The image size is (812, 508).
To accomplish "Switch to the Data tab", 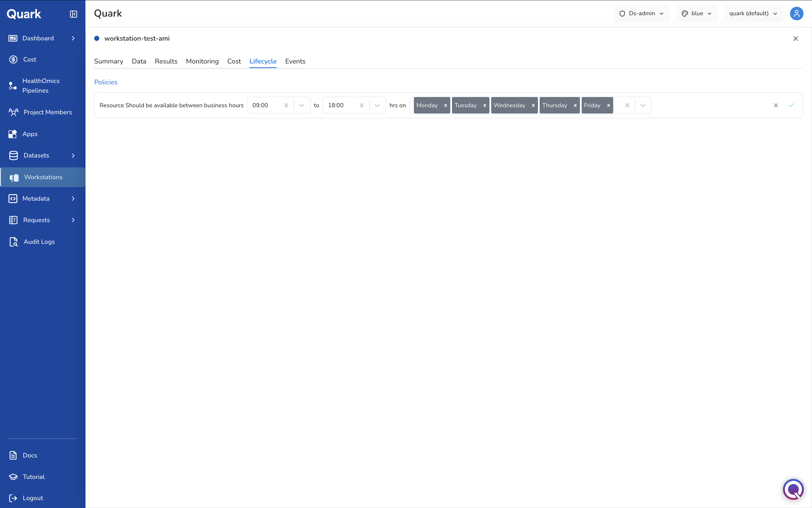I will [139, 61].
